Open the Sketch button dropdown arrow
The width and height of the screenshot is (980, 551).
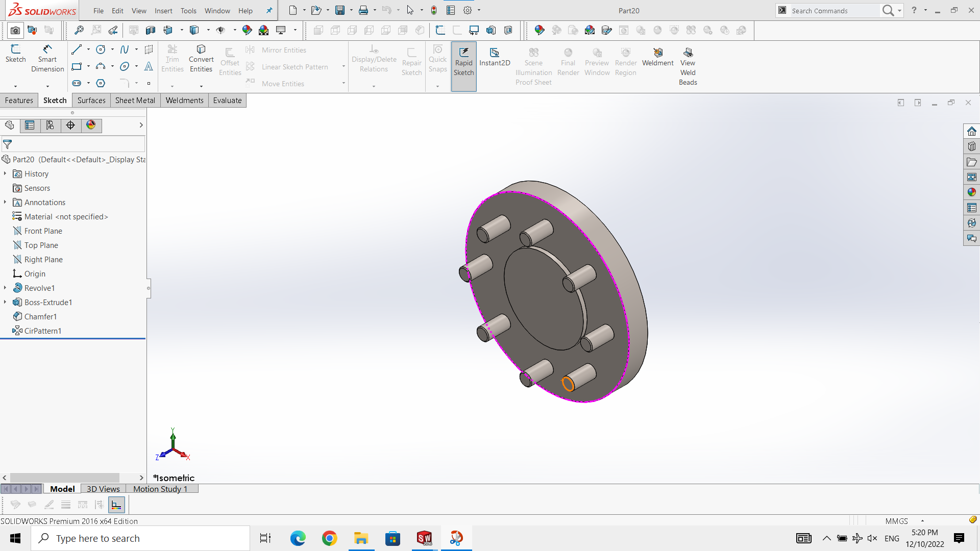click(x=15, y=86)
